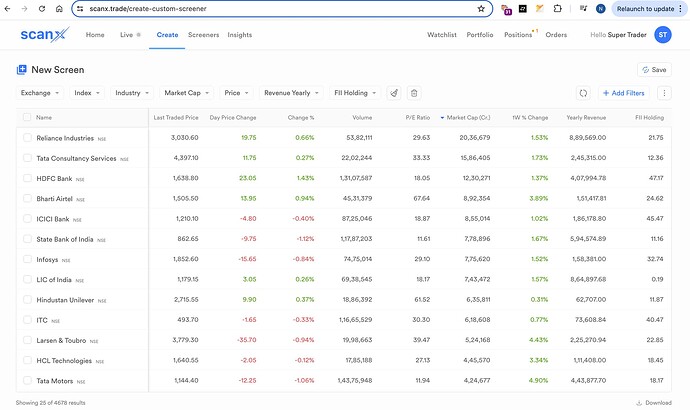
Task: Sort by the P/E Ratio column header
Action: tap(418, 117)
